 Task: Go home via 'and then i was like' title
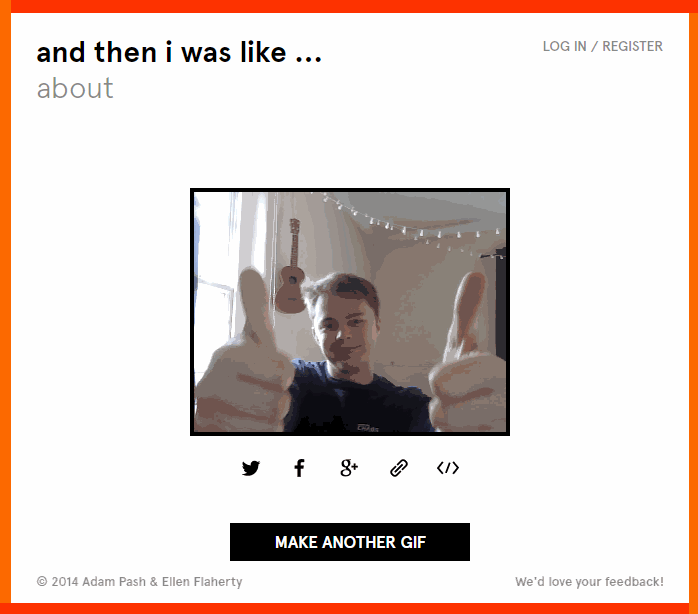tap(179, 53)
